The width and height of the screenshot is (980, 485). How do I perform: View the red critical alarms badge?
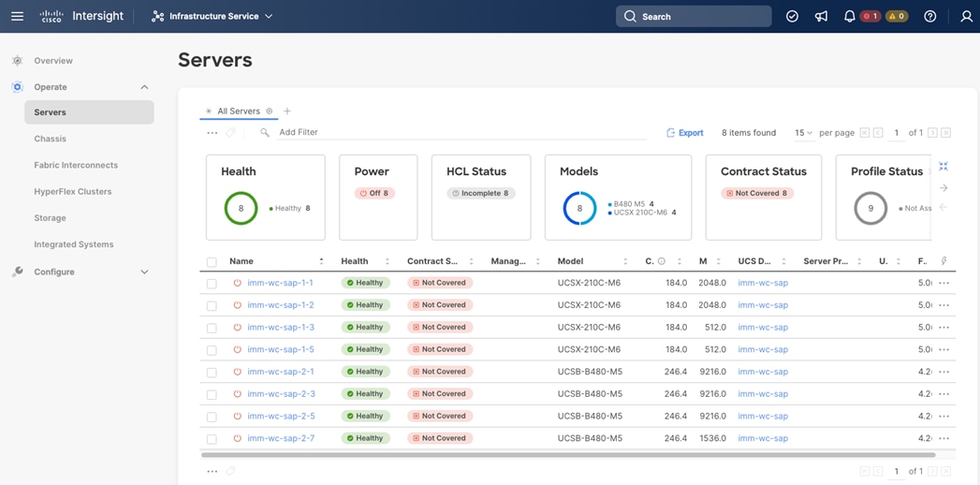[x=870, y=16]
